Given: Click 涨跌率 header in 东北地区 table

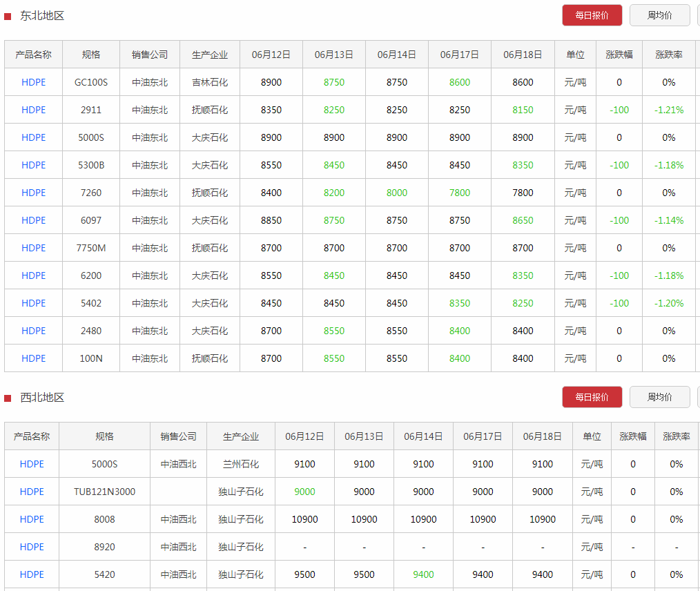Looking at the screenshot, I should [669, 55].
